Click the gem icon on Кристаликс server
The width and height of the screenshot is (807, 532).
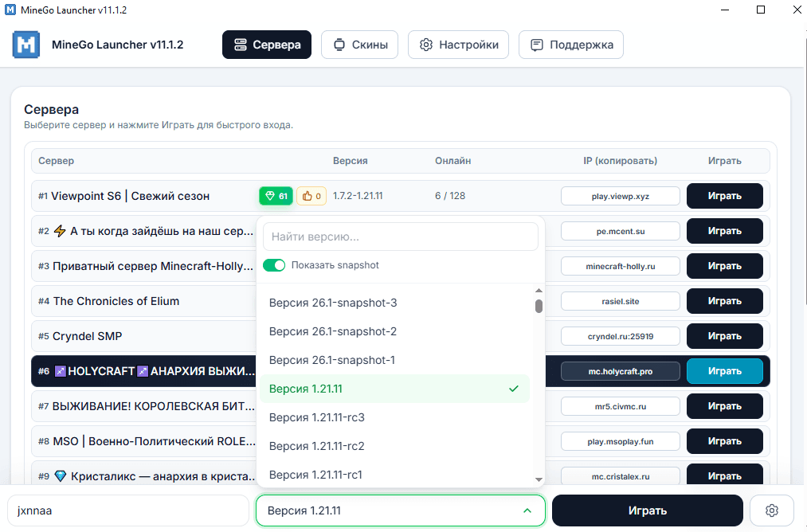pyautogui.click(x=60, y=476)
